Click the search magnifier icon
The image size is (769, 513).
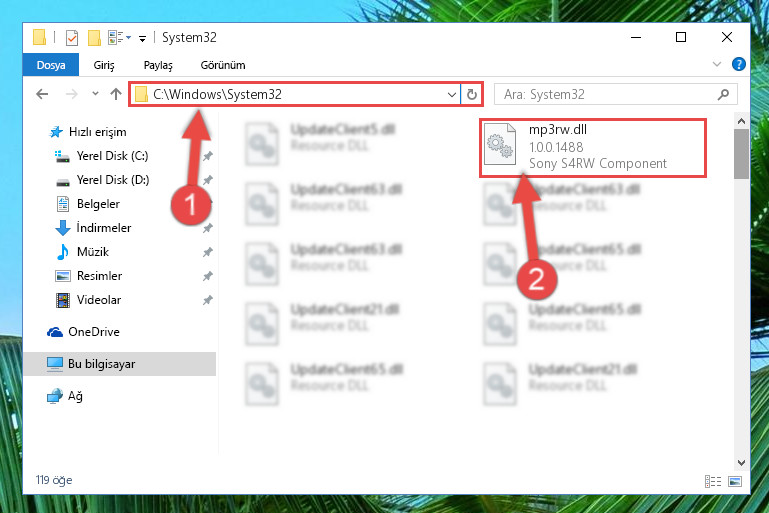[723, 94]
